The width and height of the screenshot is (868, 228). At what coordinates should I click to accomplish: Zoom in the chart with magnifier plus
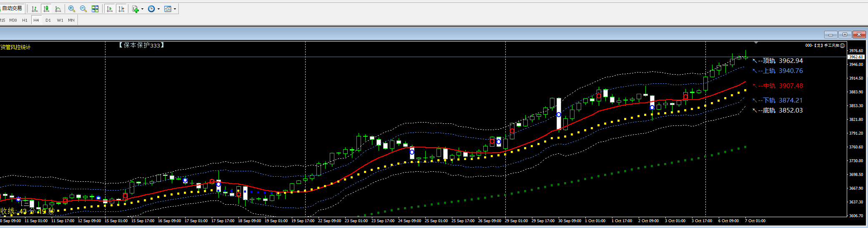click(72, 9)
